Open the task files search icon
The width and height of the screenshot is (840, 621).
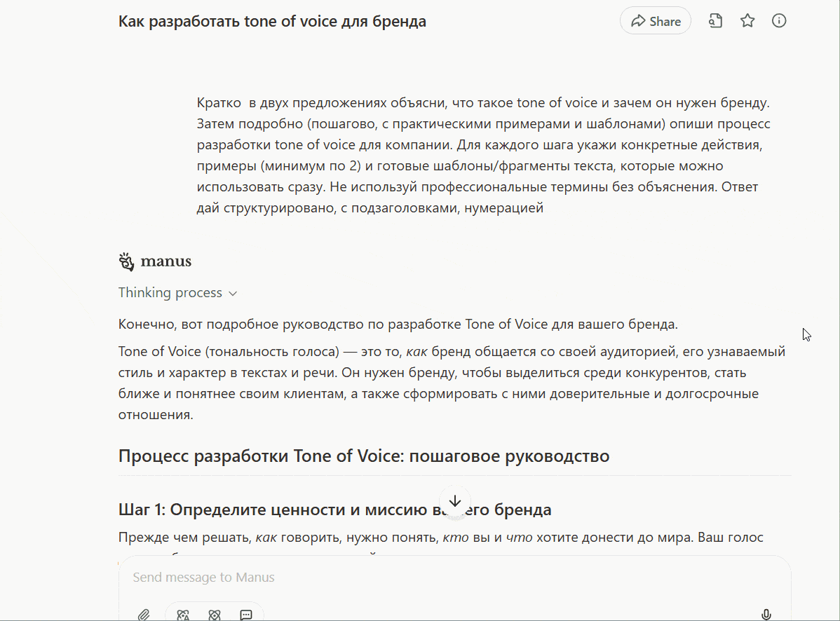click(715, 21)
